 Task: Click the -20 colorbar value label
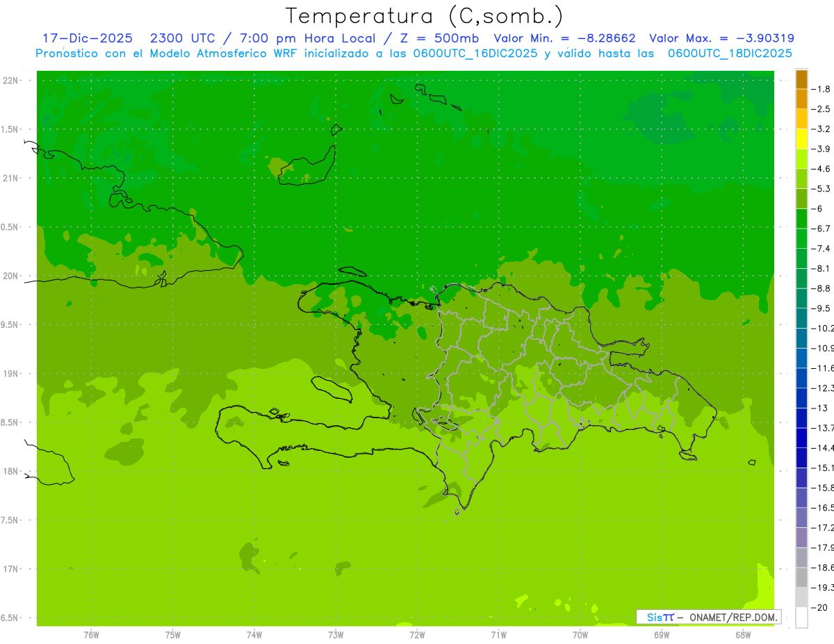pyautogui.click(x=820, y=608)
